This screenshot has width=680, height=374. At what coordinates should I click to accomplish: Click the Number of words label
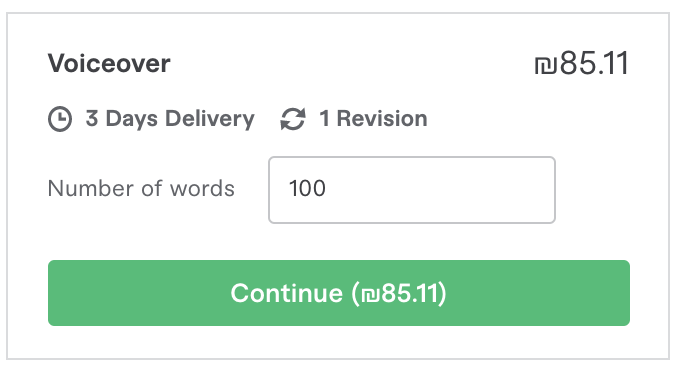(141, 189)
